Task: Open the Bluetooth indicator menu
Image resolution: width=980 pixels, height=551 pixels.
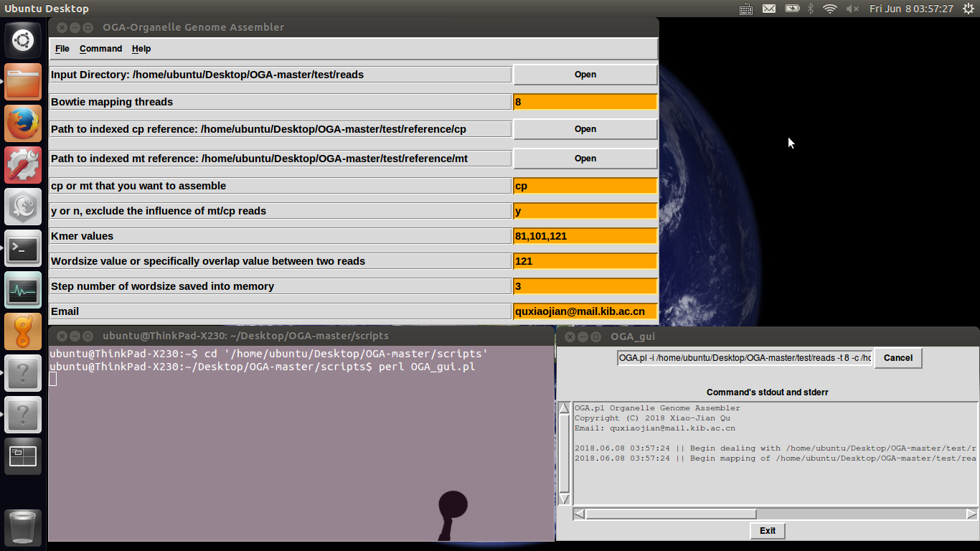Action: [811, 9]
